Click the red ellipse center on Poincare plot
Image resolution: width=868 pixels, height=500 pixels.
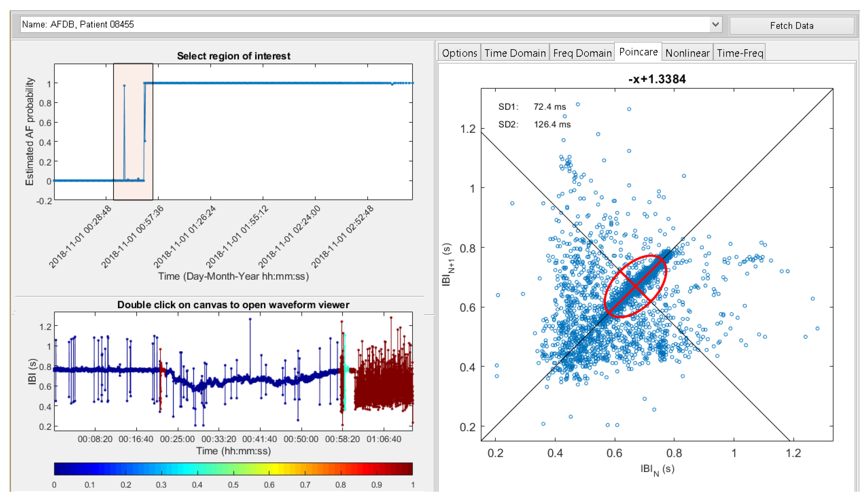(x=635, y=286)
